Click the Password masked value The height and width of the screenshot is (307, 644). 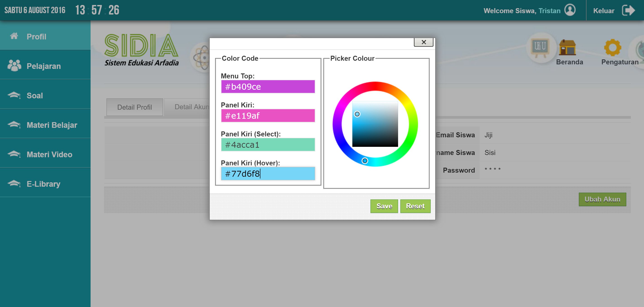tap(493, 169)
